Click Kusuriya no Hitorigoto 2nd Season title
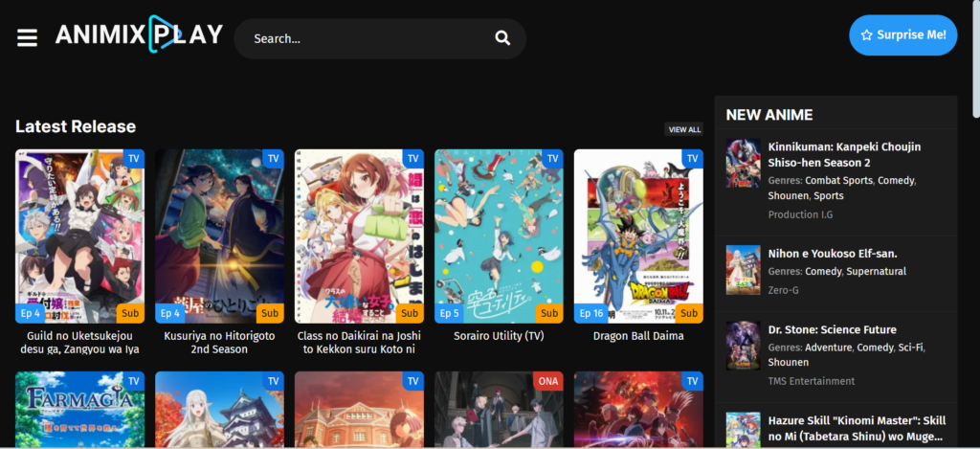Screen dimensions: 980x449 [x=219, y=343]
